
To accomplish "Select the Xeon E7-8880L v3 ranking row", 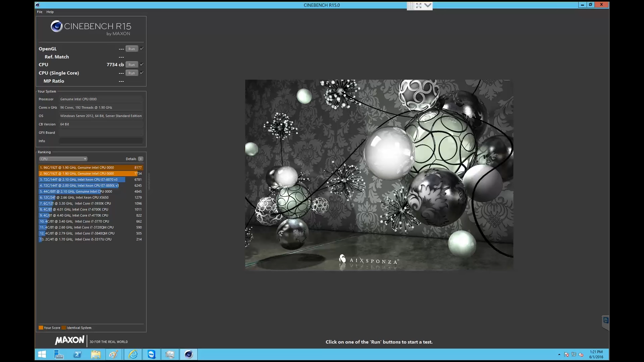I will pos(91,186).
